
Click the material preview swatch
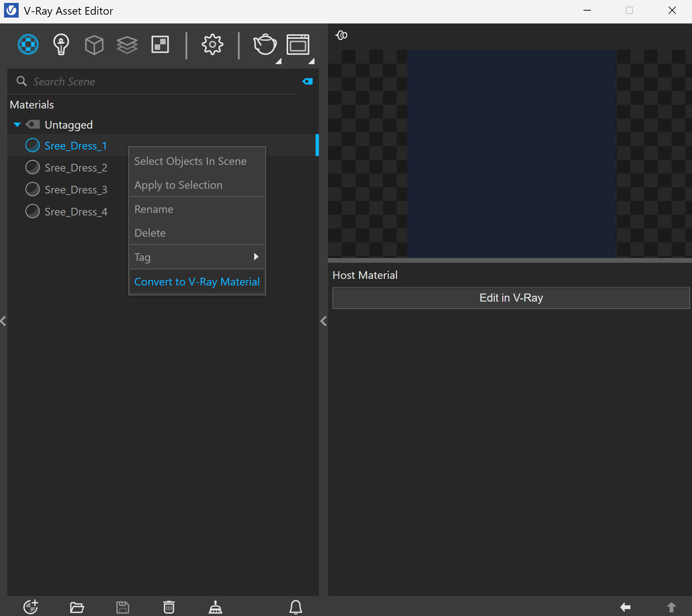click(x=511, y=154)
